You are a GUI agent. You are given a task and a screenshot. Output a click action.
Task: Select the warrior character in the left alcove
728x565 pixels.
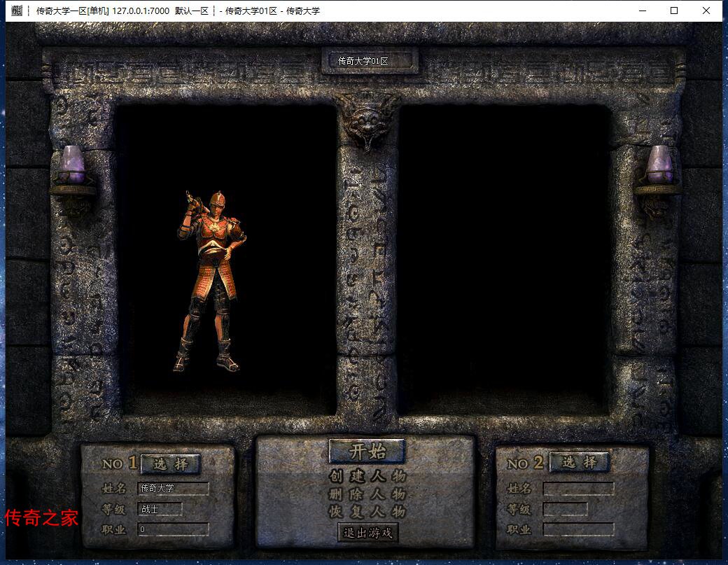(211, 281)
